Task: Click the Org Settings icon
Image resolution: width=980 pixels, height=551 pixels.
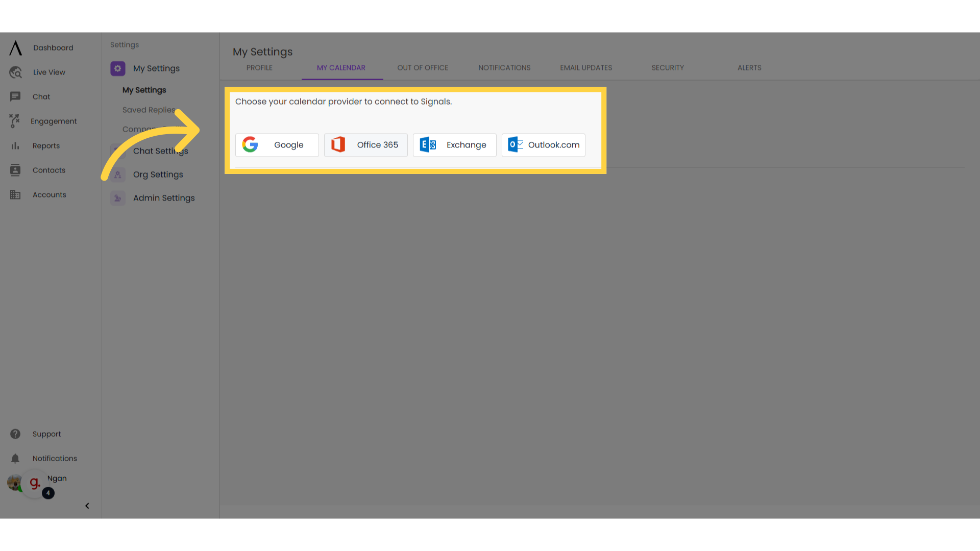Action: click(118, 174)
